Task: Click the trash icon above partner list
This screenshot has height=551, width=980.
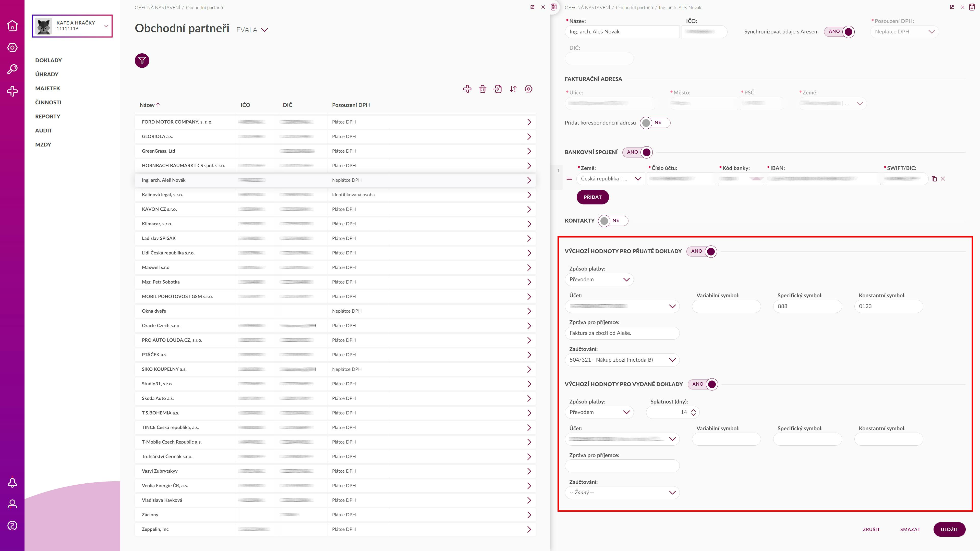Action: tap(482, 89)
